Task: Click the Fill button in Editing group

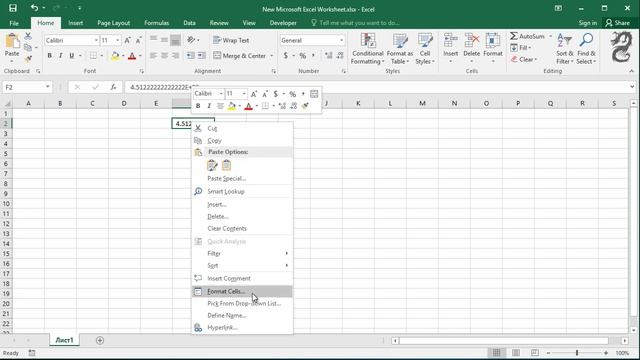Action: pyautogui.click(x=520, y=48)
